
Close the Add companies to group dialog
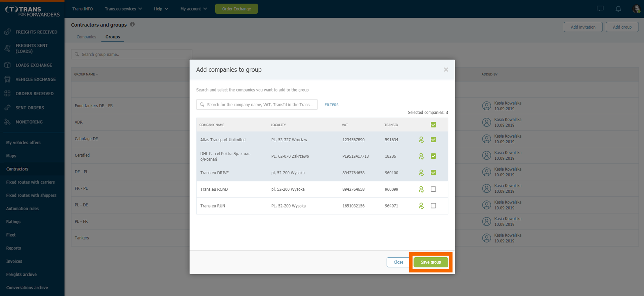point(446,70)
